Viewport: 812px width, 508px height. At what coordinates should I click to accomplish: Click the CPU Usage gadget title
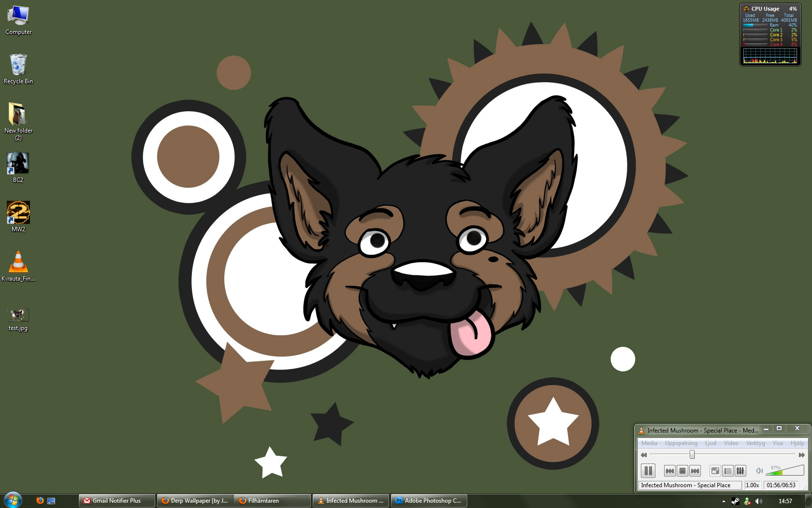(765, 9)
